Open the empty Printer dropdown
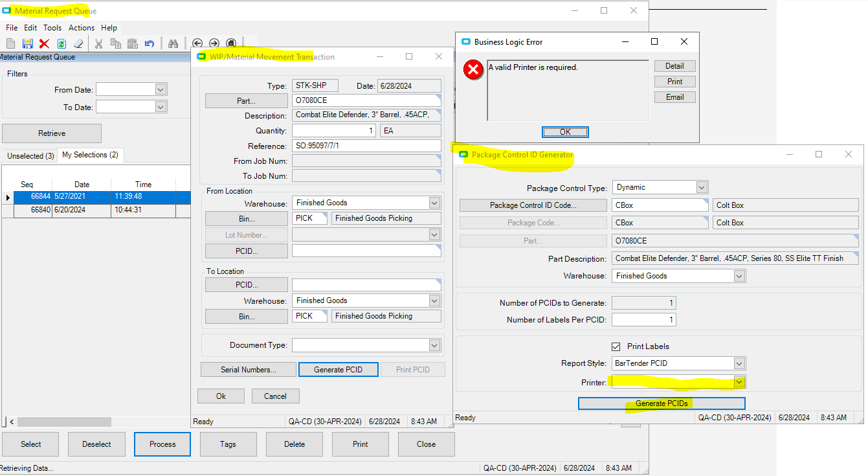 click(x=740, y=382)
